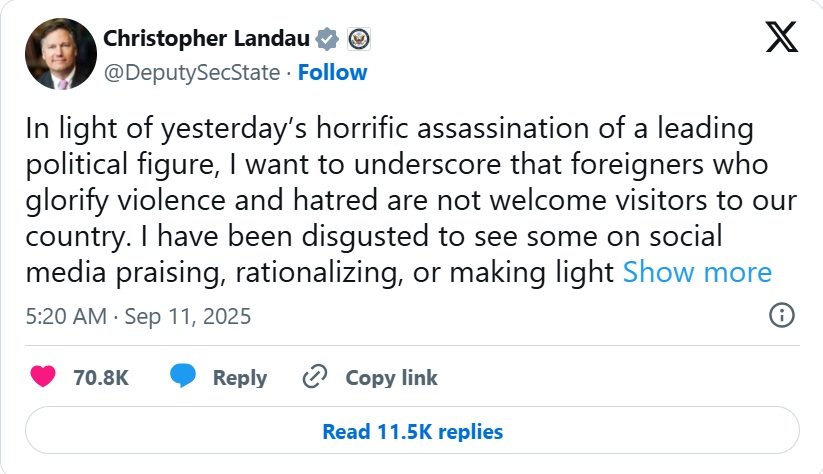Click the Reply text label
Viewport: 823px width, 474px height.
click(239, 378)
